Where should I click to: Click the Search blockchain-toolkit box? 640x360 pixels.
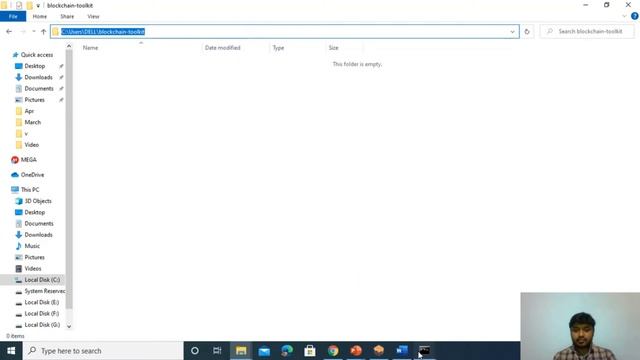[587, 31]
